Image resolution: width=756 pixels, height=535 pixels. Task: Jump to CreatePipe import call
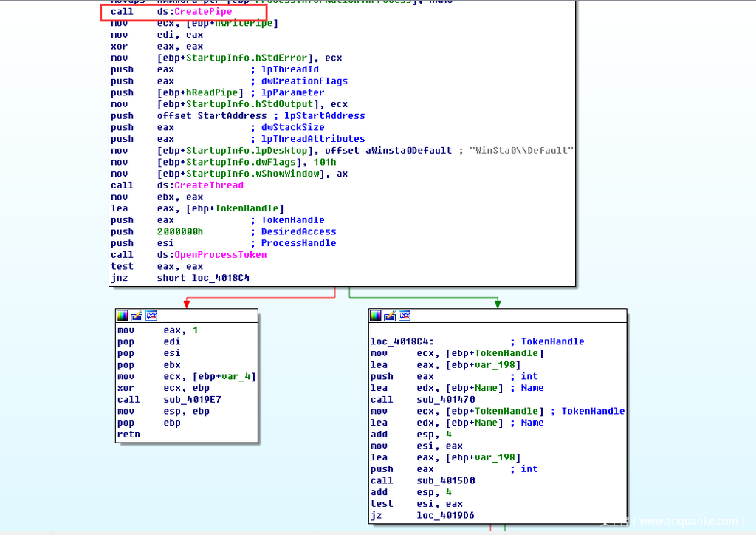click(202, 12)
